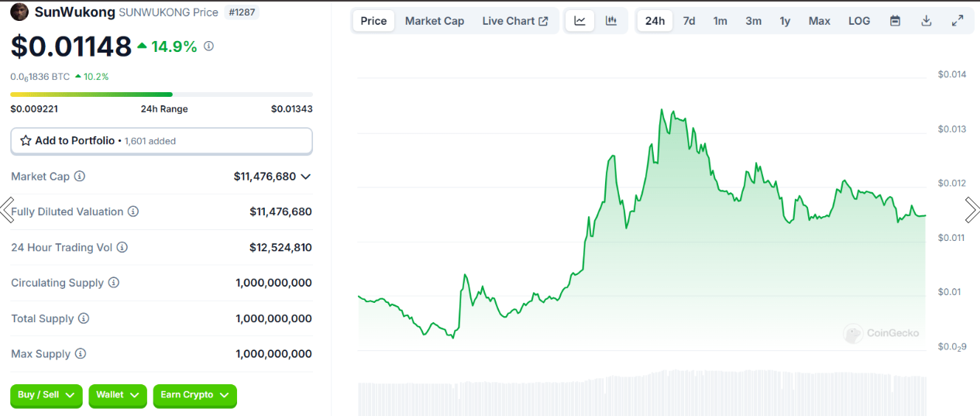Open Max Supply info icon

(81, 354)
